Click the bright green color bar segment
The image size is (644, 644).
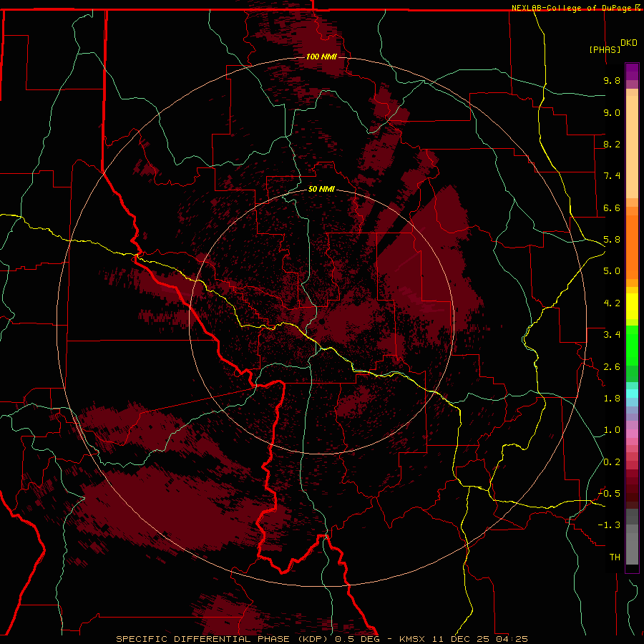[632, 346]
